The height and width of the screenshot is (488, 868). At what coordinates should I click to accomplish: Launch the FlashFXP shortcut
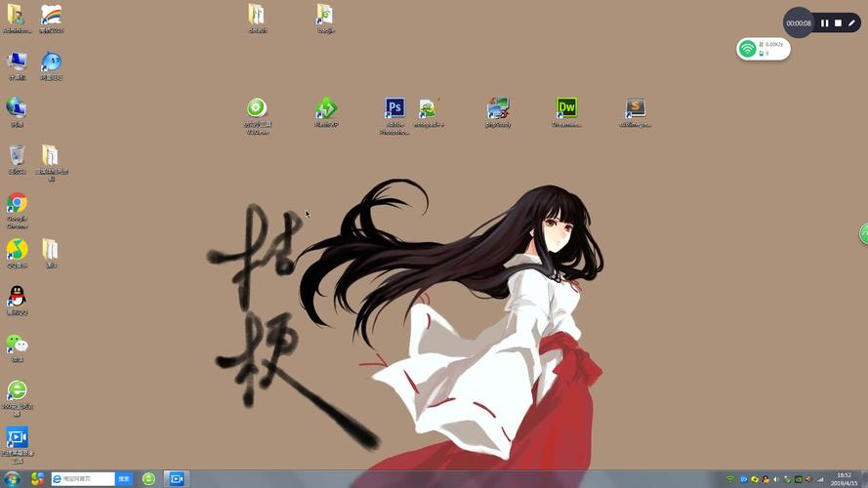coord(326,112)
